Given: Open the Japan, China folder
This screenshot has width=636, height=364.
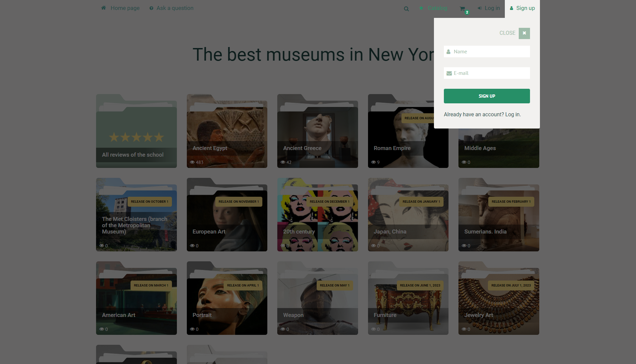Looking at the screenshot, I should pos(408,215).
